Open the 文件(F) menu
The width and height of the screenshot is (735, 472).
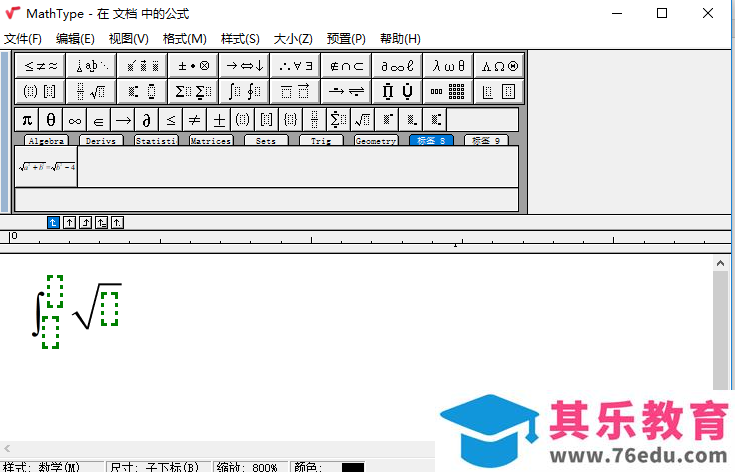click(x=22, y=38)
